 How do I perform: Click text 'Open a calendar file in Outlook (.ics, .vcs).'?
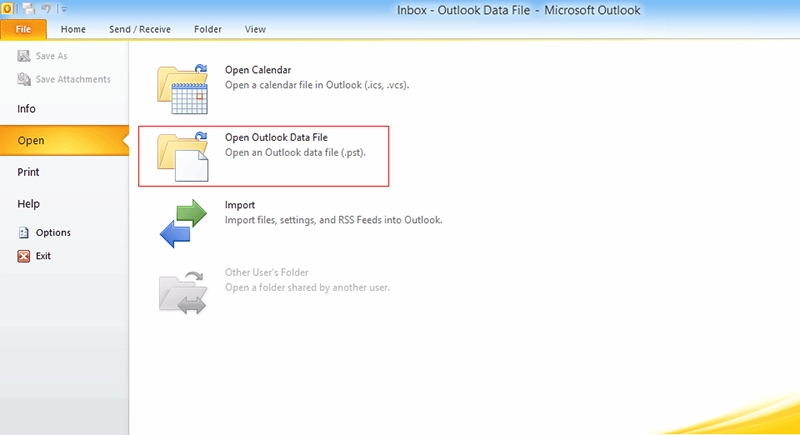pos(317,85)
